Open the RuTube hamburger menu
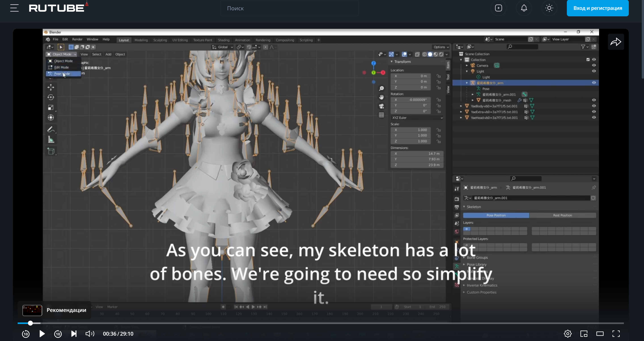The image size is (644, 341). [14, 8]
